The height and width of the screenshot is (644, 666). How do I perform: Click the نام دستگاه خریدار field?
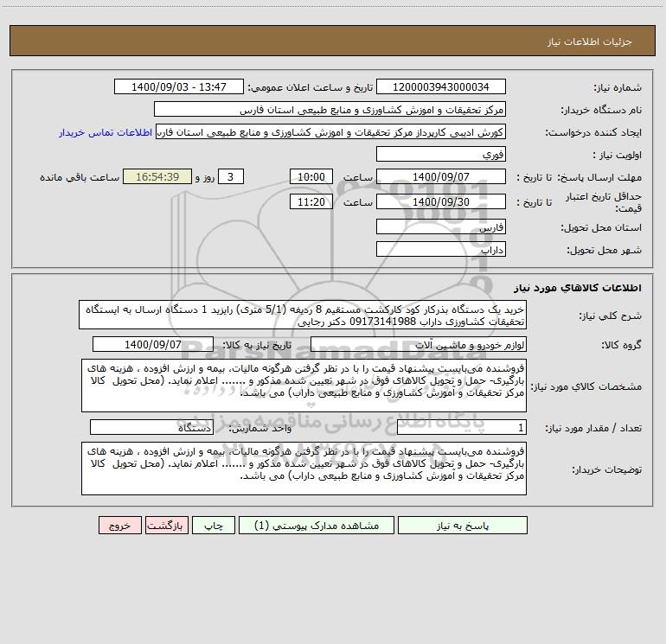(330, 110)
